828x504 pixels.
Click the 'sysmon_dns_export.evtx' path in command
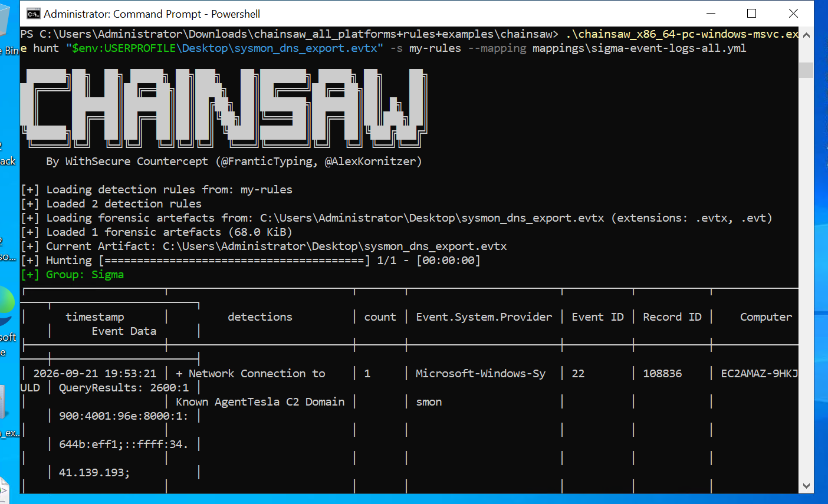(x=306, y=48)
